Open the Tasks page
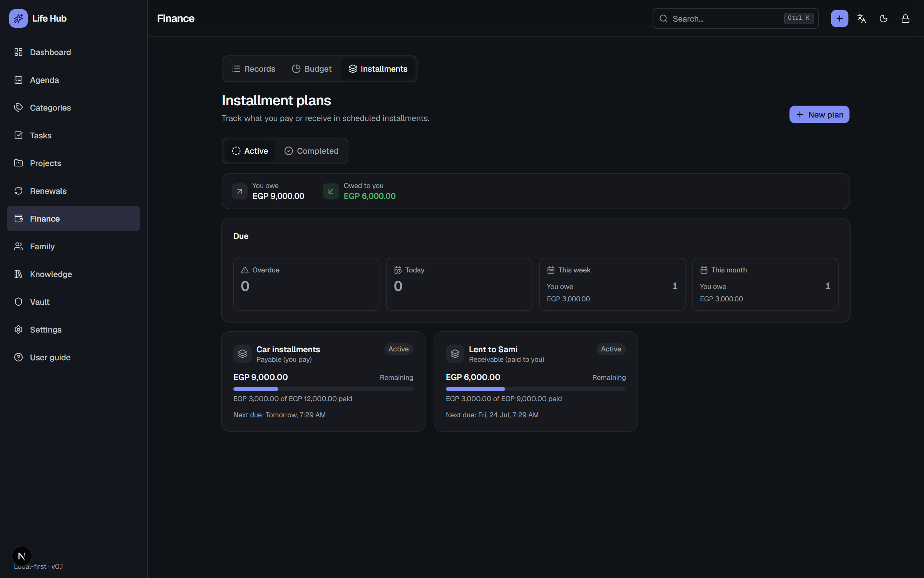 point(74,135)
